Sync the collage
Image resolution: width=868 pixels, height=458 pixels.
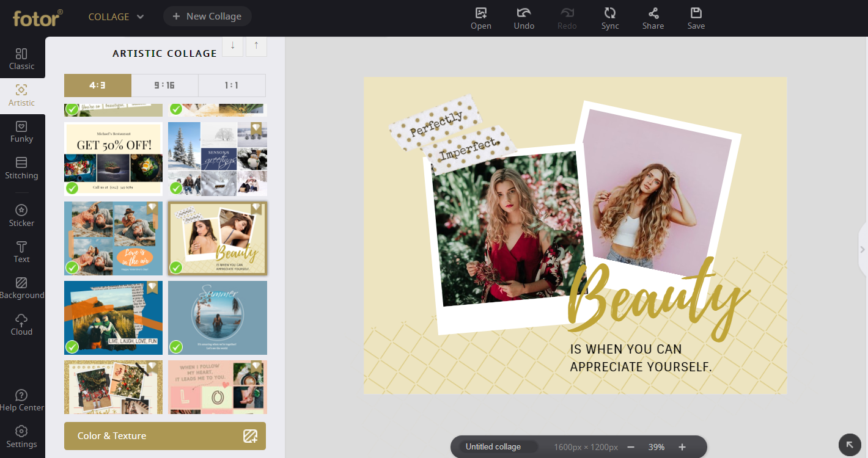(x=610, y=18)
